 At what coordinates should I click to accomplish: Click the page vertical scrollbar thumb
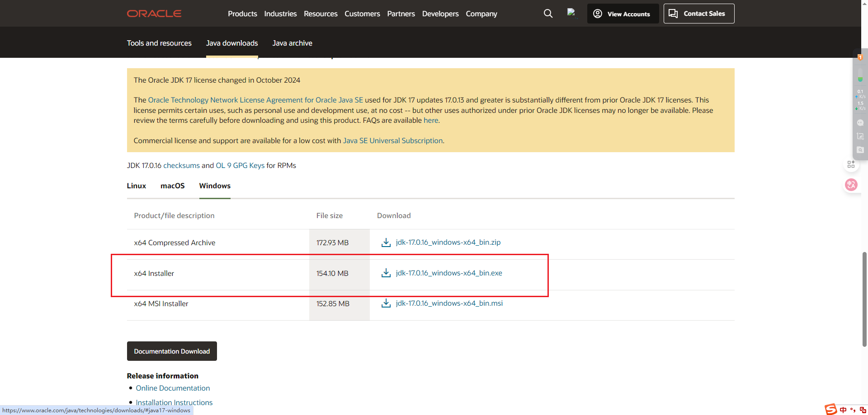tap(864, 299)
